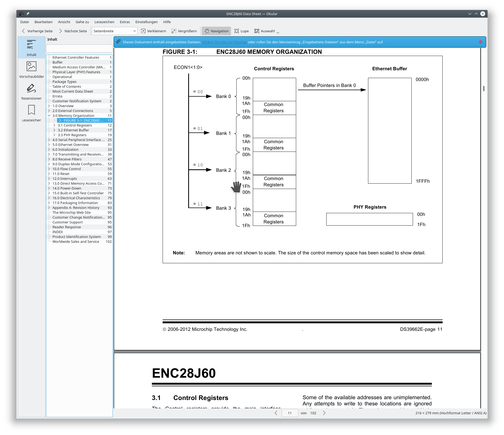The image size is (504, 435).
Task: Close the embedded files notification banner
Action: [481, 42]
